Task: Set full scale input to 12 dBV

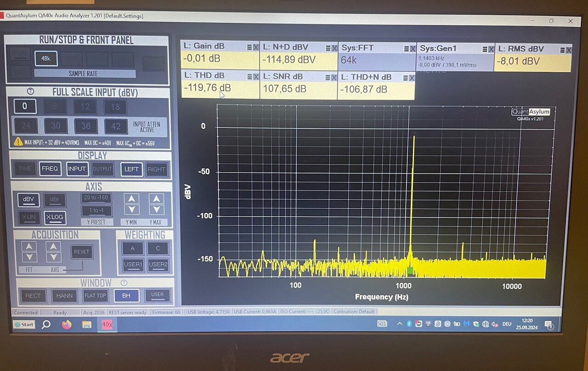Action: (85, 107)
